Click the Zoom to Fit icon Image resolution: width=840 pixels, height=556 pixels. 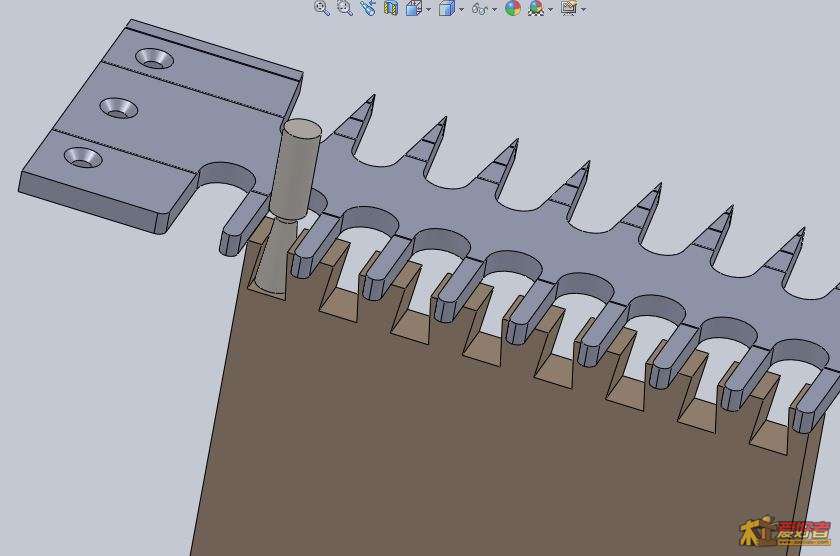click(322, 8)
